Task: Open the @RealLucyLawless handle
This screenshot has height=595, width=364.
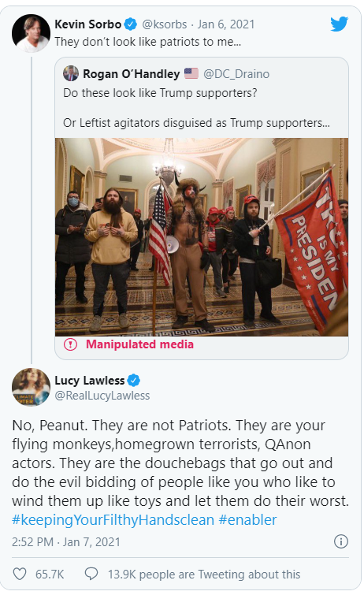Action: click(102, 396)
